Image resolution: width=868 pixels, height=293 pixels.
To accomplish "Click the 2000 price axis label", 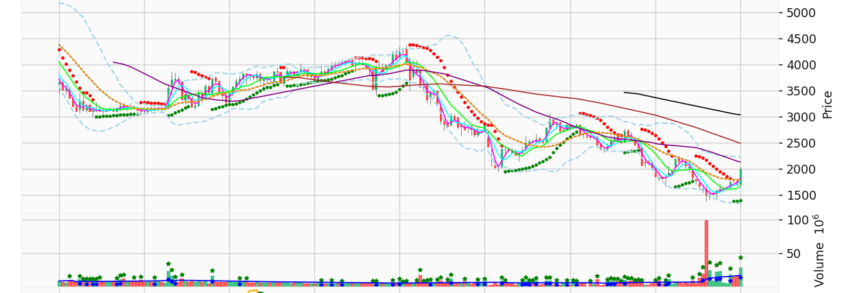I will pos(801,169).
